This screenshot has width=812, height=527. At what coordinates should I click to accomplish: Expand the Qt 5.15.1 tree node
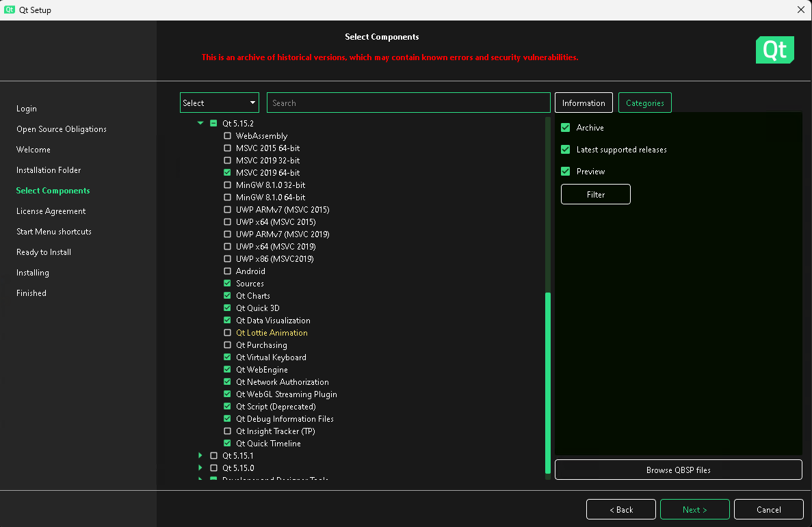click(200, 455)
